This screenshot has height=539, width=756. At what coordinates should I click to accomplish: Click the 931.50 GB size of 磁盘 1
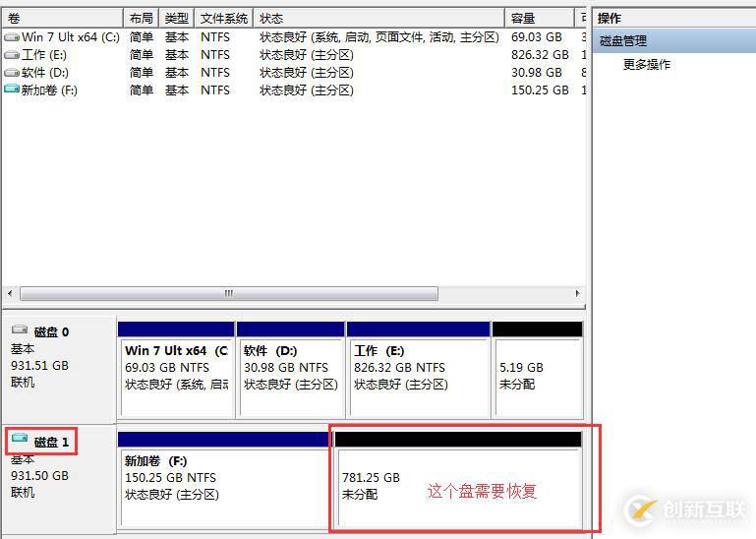point(39,476)
